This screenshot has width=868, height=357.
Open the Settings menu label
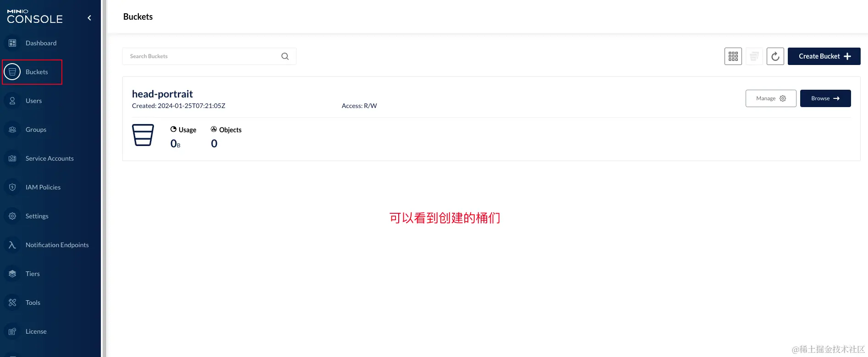37,216
